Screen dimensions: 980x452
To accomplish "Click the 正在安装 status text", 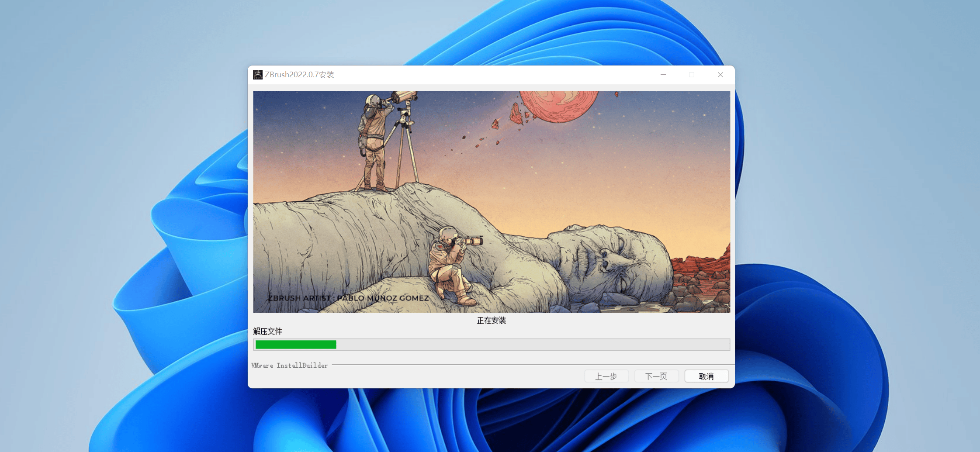I will click(492, 321).
